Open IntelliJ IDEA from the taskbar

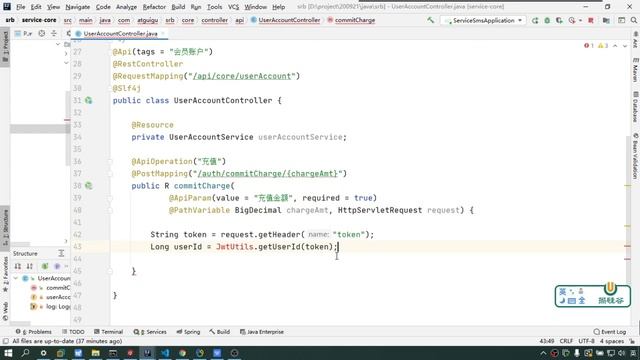point(147,353)
